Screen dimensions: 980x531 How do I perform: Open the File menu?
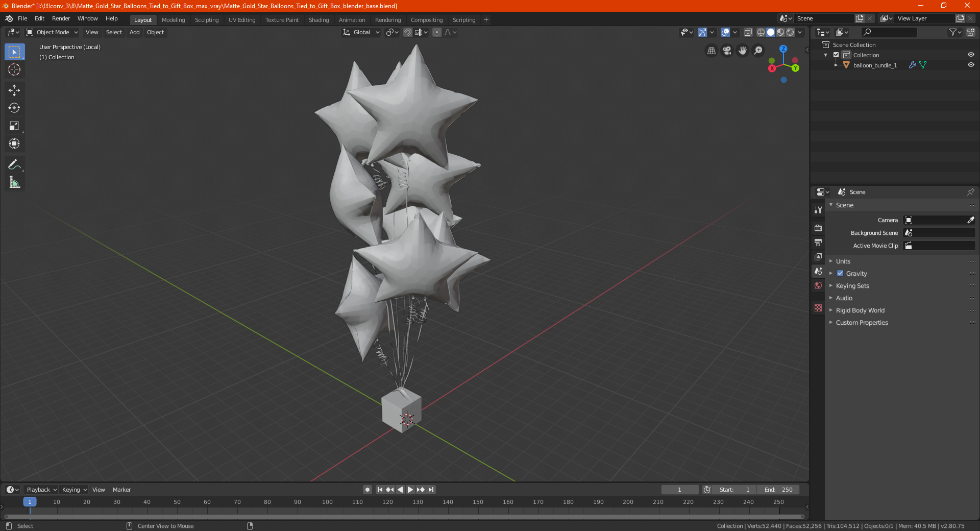pos(22,18)
